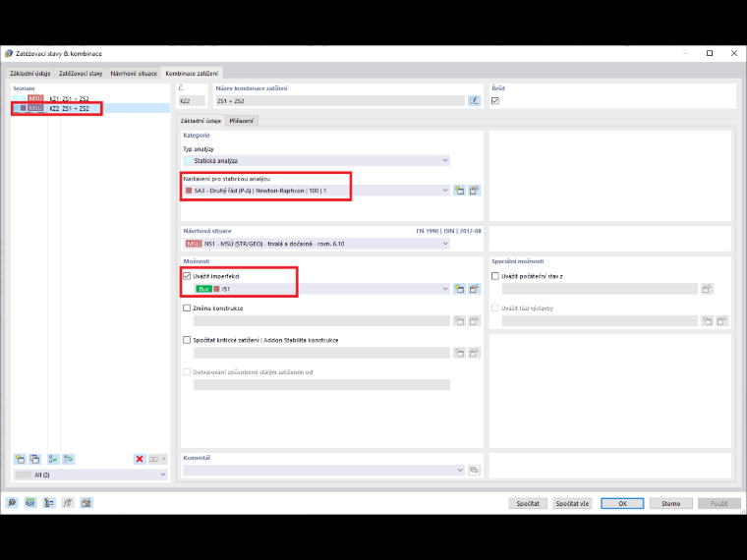The width and height of the screenshot is (747, 560).
Task: Open the Přiřazení sub-tab
Action: click(x=241, y=121)
